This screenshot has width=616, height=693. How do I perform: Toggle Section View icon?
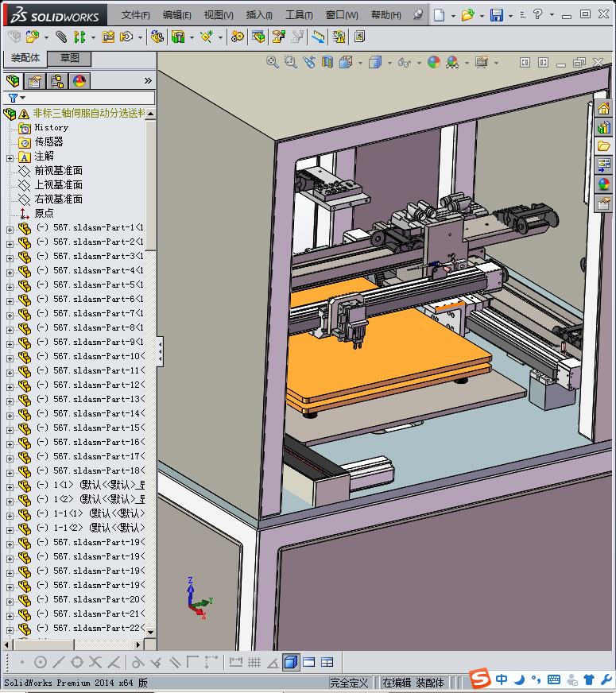(x=327, y=62)
